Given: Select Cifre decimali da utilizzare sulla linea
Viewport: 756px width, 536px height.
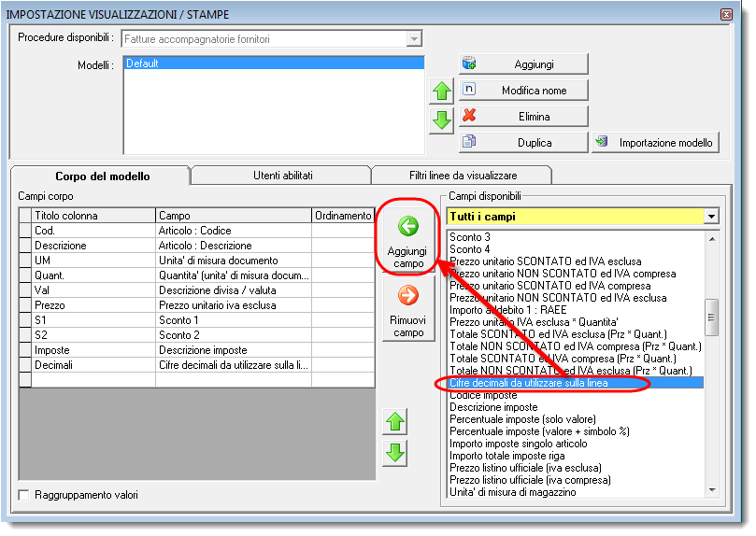Looking at the screenshot, I should [576, 383].
